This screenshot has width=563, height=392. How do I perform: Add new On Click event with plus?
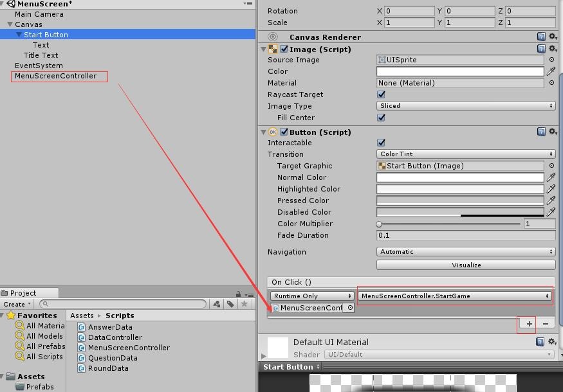(529, 324)
